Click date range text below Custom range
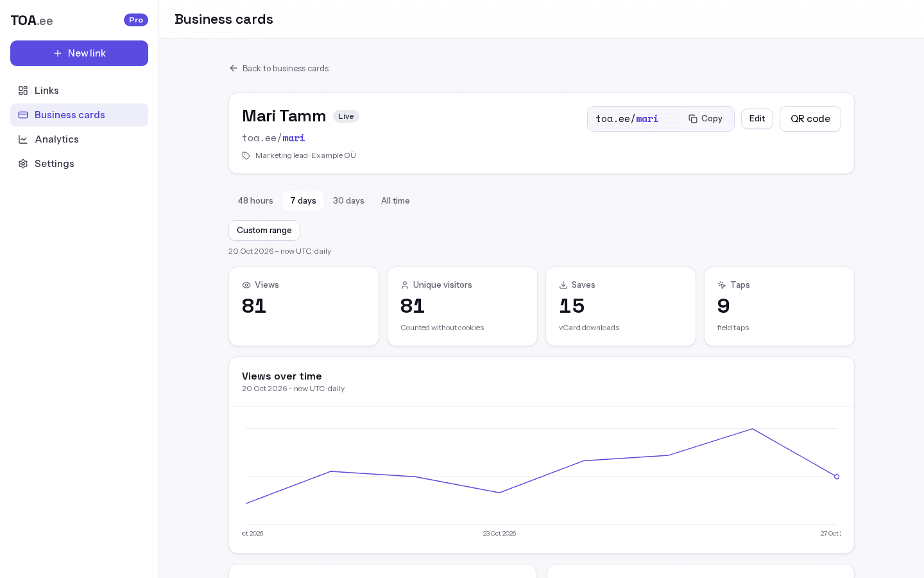Screen dimensions: 924x578 [280, 251]
